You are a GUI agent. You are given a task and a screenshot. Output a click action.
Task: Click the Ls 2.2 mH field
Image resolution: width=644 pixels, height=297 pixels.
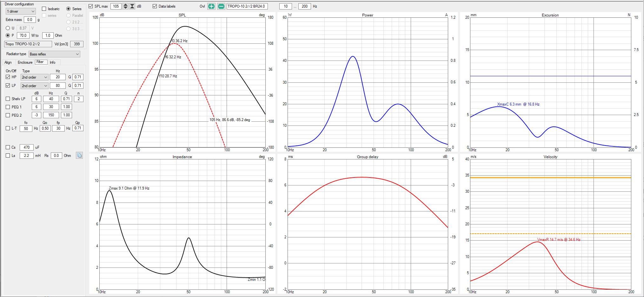click(27, 156)
